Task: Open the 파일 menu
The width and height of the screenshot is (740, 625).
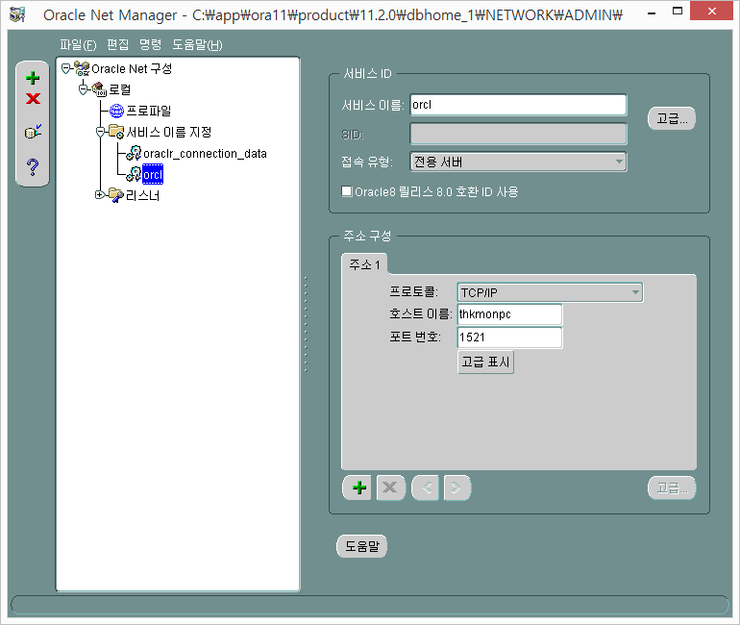Action: pos(78,45)
